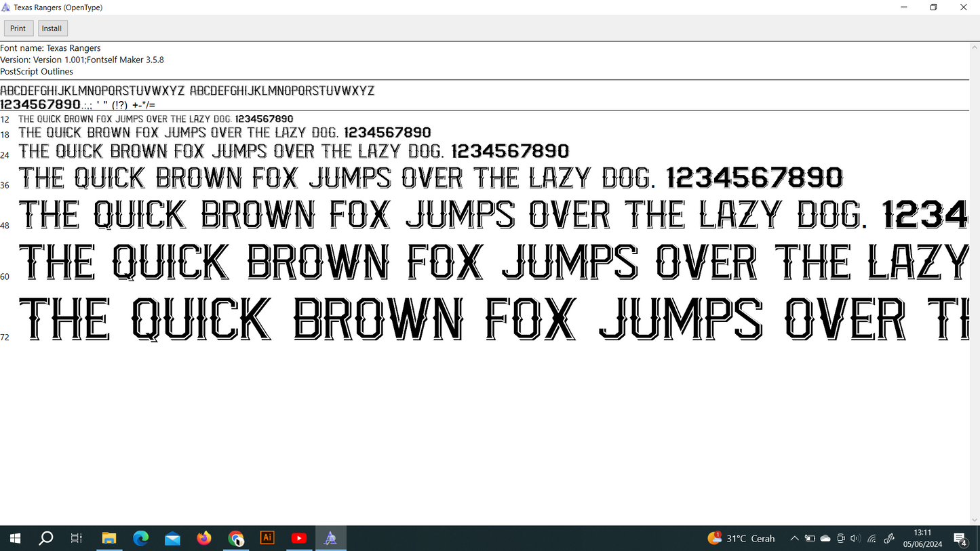Click the Font Viewer taskbar icon
Screen dimensions: 980x551
pos(330,538)
